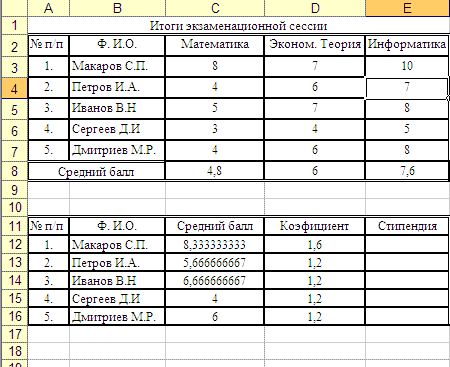Screen dimensions: 450x367
Task: Select row 1 header
Action: click(x=14, y=25)
